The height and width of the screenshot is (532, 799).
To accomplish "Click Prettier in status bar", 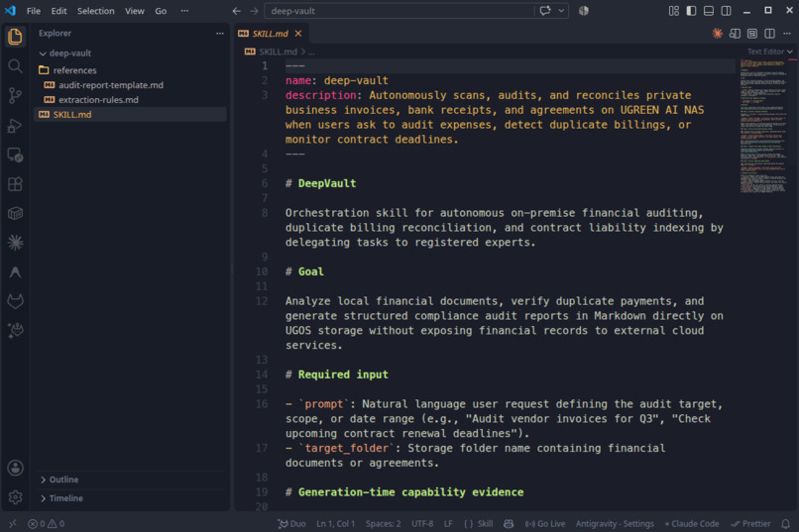I will pyautogui.click(x=750, y=524).
